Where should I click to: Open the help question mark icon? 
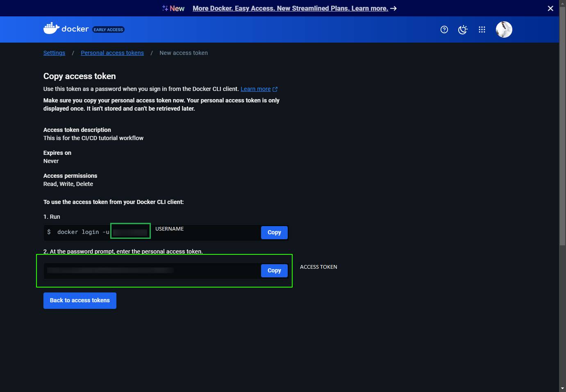pyautogui.click(x=444, y=29)
